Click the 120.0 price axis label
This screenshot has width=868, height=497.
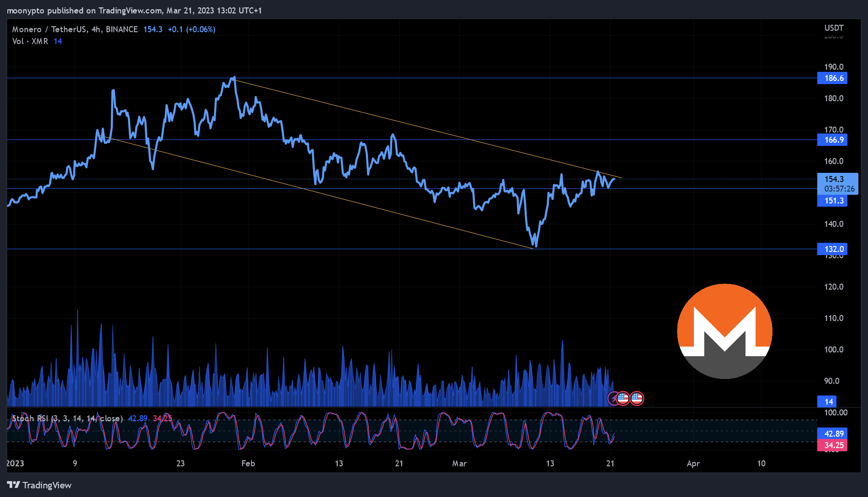click(834, 287)
